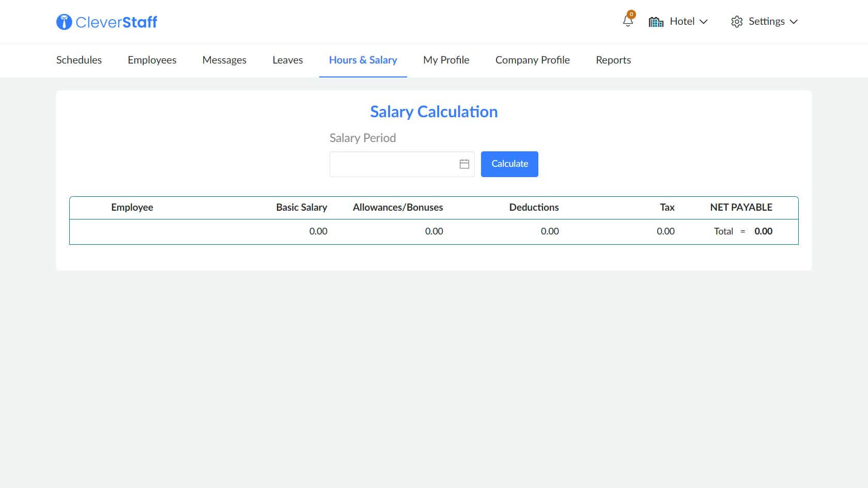Image resolution: width=868 pixels, height=488 pixels.
Task: Focus the Salary Period date field
Action: (x=394, y=164)
